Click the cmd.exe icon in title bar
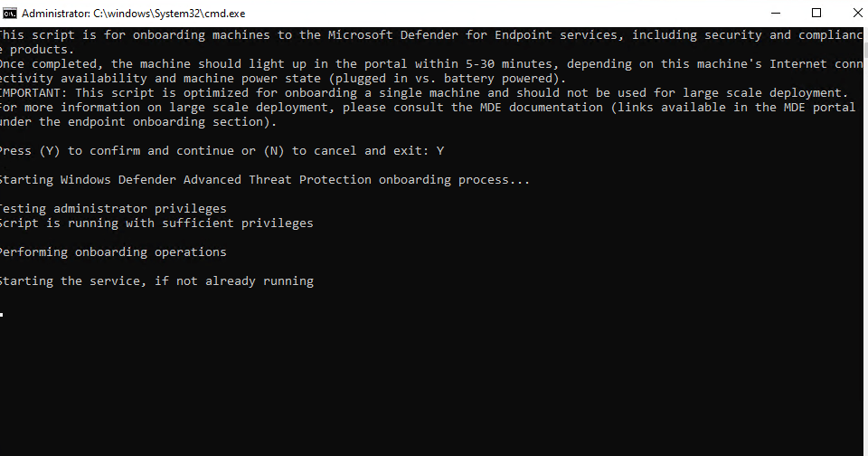Image resolution: width=868 pixels, height=456 pixels. coord(9,14)
